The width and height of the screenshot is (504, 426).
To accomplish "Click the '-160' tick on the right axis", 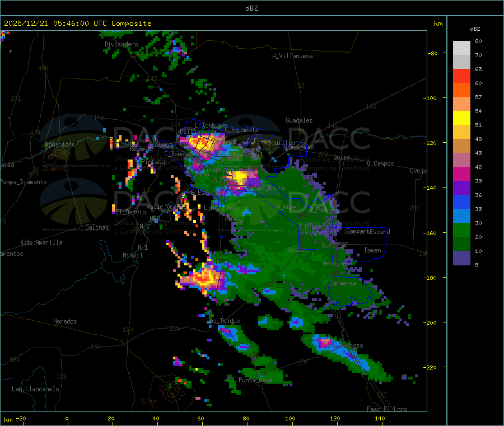I will (x=430, y=233).
